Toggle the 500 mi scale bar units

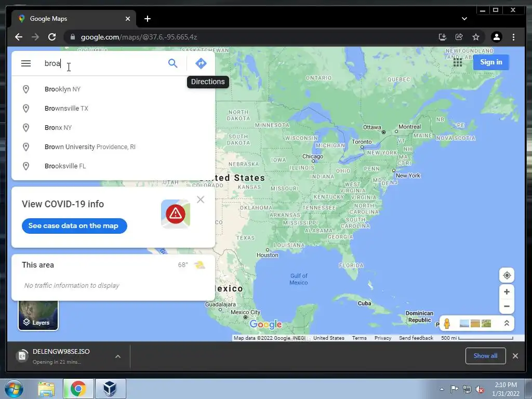477,338
